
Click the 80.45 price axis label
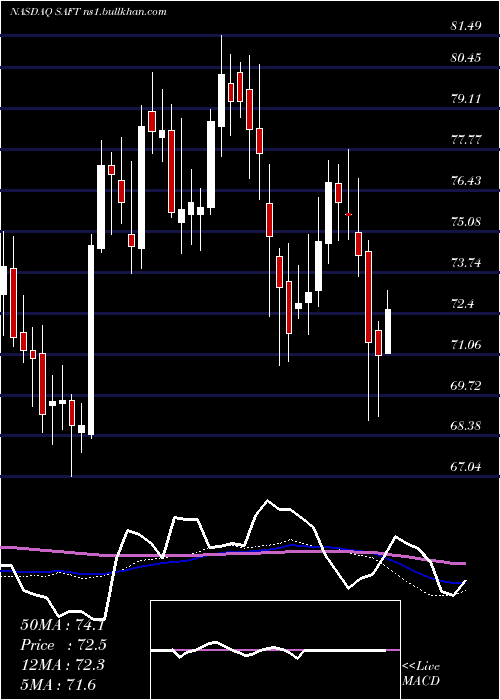[x=466, y=58]
